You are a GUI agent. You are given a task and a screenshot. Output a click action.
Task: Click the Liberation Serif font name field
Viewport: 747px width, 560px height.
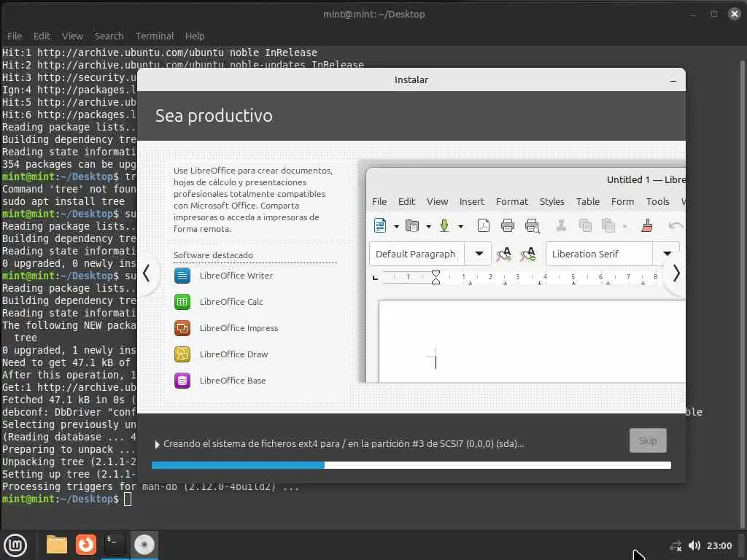pos(600,254)
